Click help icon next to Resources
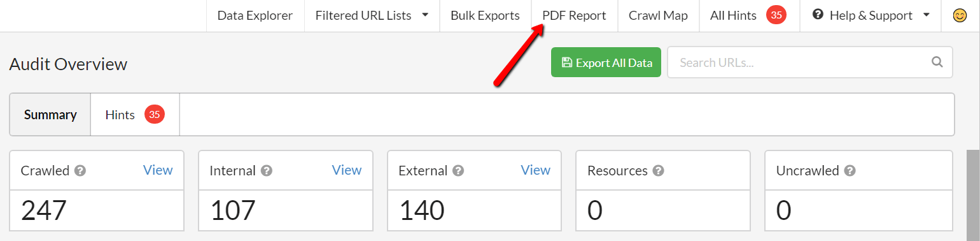 click(x=659, y=171)
